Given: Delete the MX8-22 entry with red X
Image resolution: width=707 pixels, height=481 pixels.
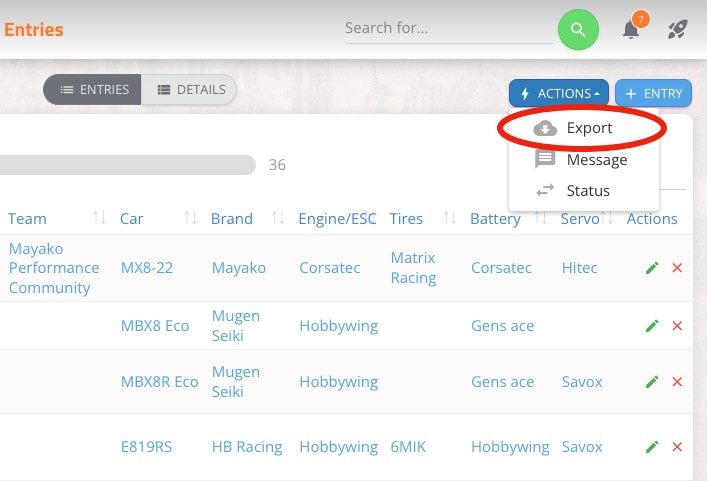Looking at the screenshot, I should [x=677, y=268].
